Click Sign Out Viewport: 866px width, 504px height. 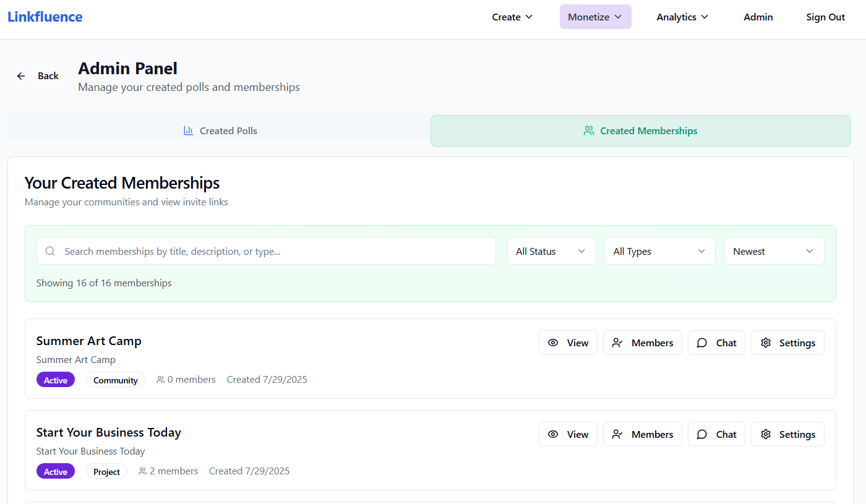pyautogui.click(x=825, y=17)
